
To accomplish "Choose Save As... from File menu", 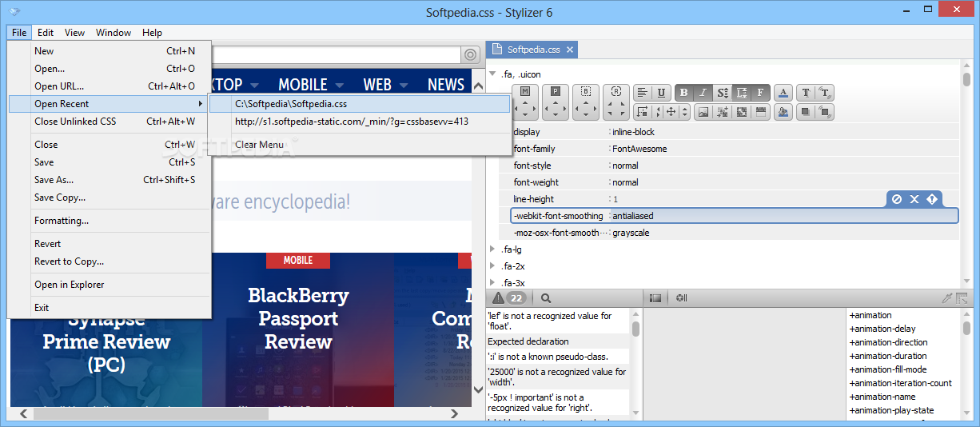I will coord(110,180).
